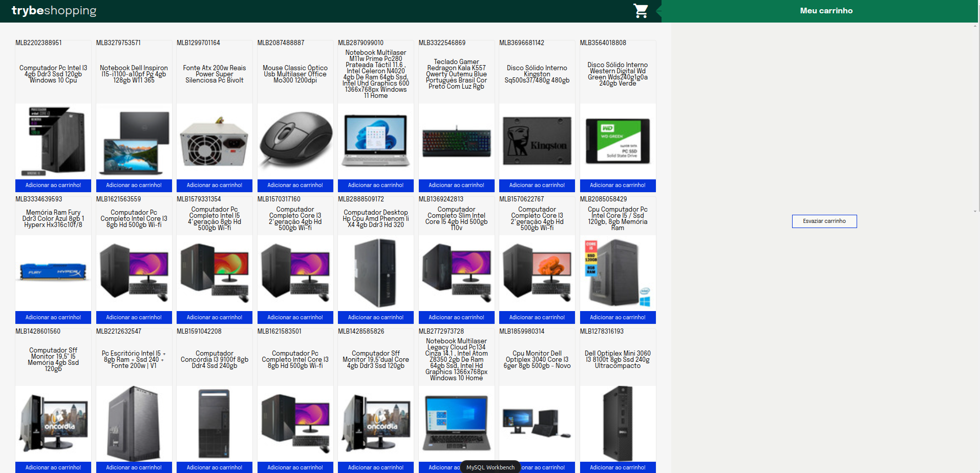Add Western Digital Wd Green SSD to cart
This screenshot has height=473, width=980.
[x=617, y=186]
